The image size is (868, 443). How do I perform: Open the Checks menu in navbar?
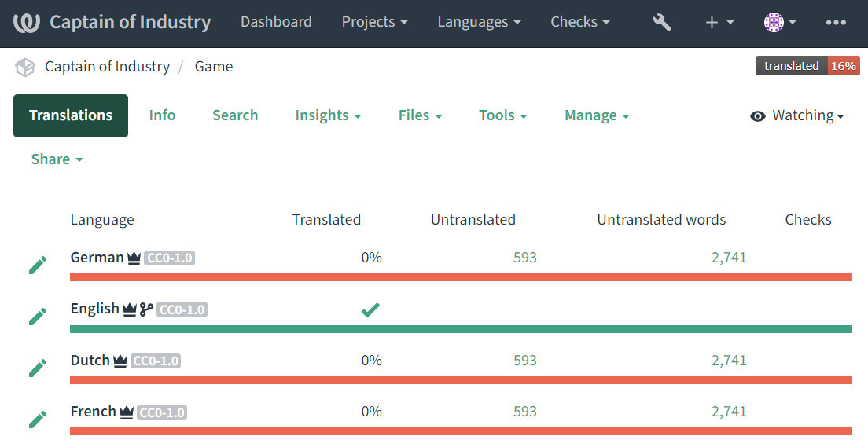[x=579, y=22]
